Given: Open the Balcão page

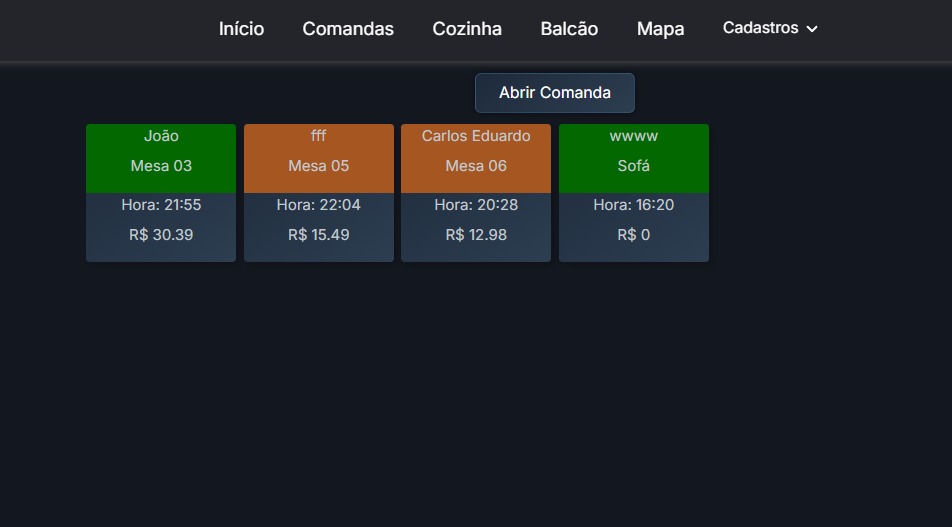Looking at the screenshot, I should 569,29.
